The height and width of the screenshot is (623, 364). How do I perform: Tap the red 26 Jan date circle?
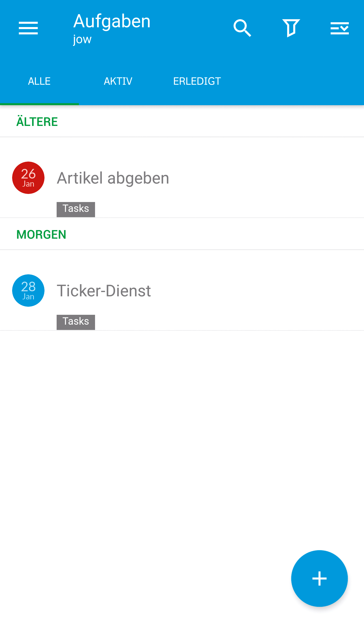point(28,178)
